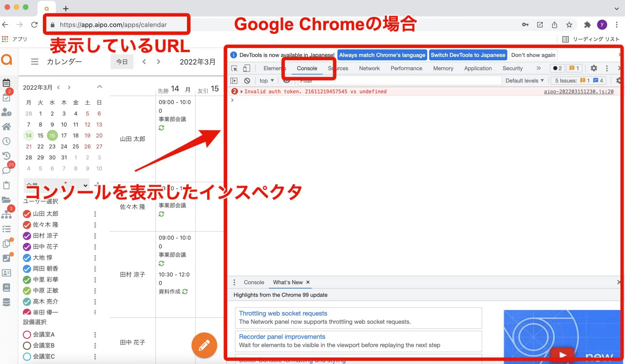The width and height of the screenshot is (625, 364).
Task: Go to previous month in mini calendar
Action: point(59,87)
